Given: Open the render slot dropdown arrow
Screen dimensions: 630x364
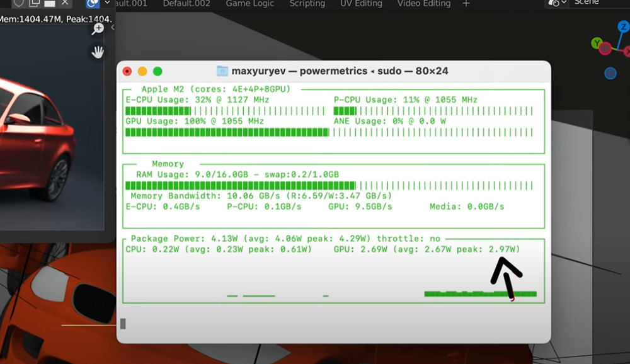Looking at the screenshot, I should [x=107, y=3].
